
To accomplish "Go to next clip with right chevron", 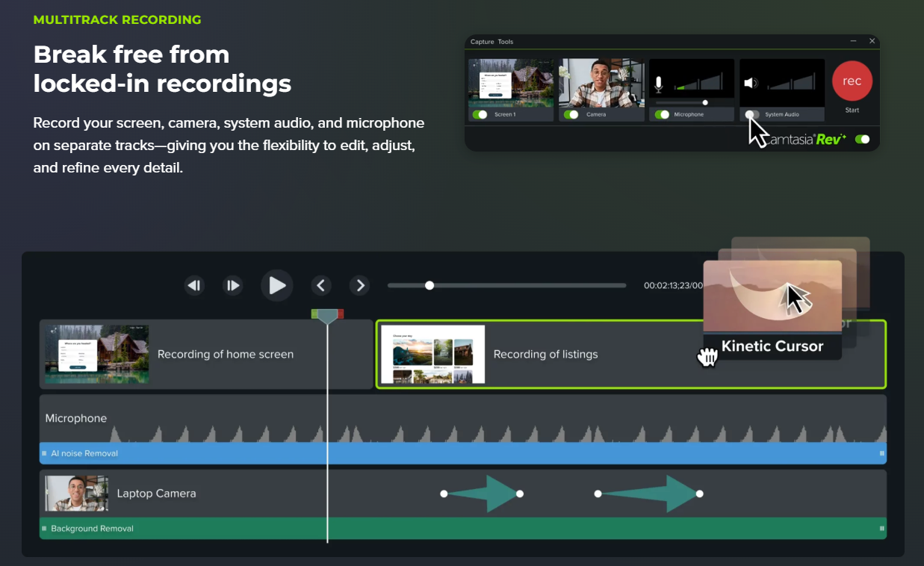I will 360,285.
